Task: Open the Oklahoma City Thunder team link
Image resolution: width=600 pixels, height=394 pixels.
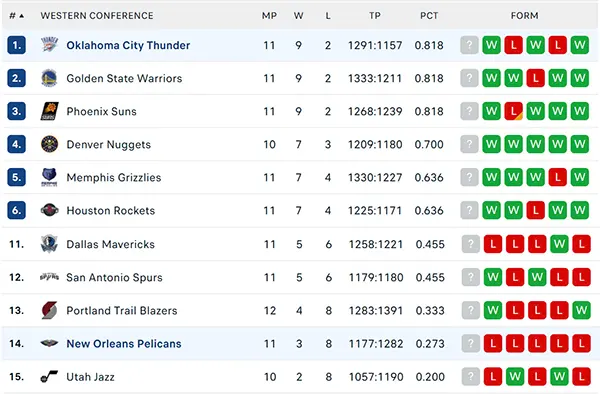Action: tap(128, 45)
